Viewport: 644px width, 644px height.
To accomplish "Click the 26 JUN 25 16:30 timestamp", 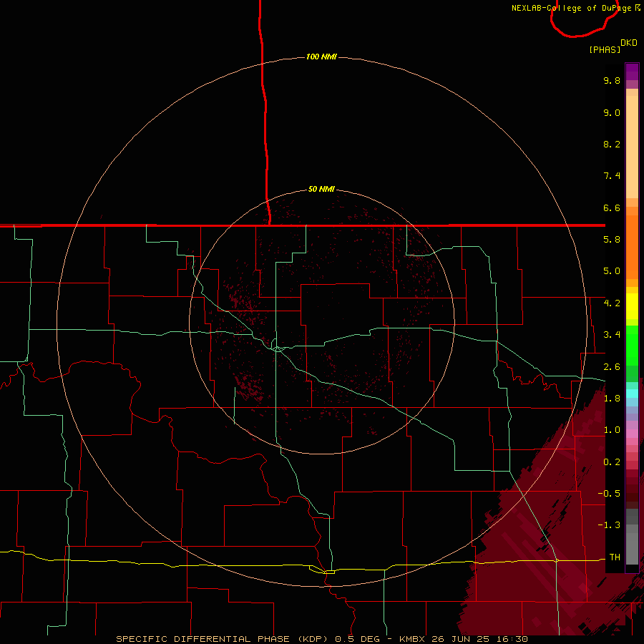I will pyautogui.click(x=479, y=639).
